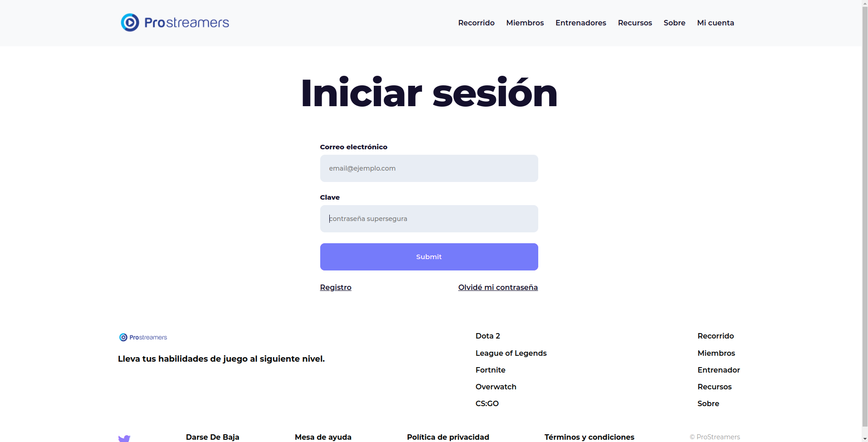This screenshot has width=868, height=442.
Task: Open the Registro link
Action: pyautogui.click(x=336, y=287)
